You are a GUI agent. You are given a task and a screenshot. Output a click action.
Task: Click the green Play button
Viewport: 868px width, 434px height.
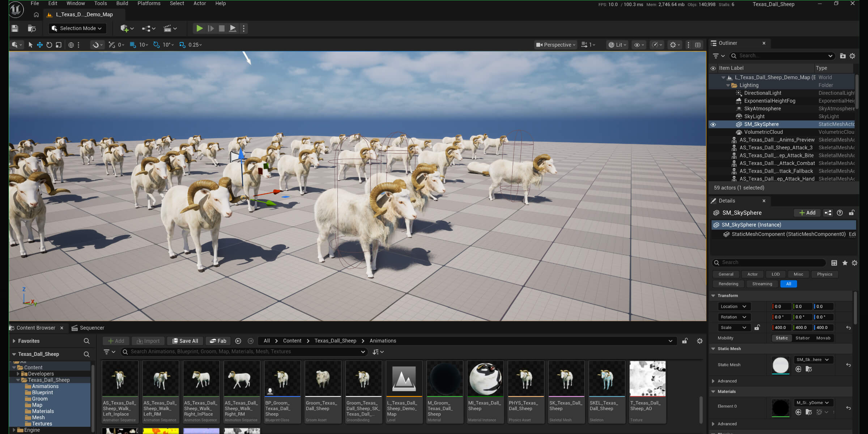[199, 28]
